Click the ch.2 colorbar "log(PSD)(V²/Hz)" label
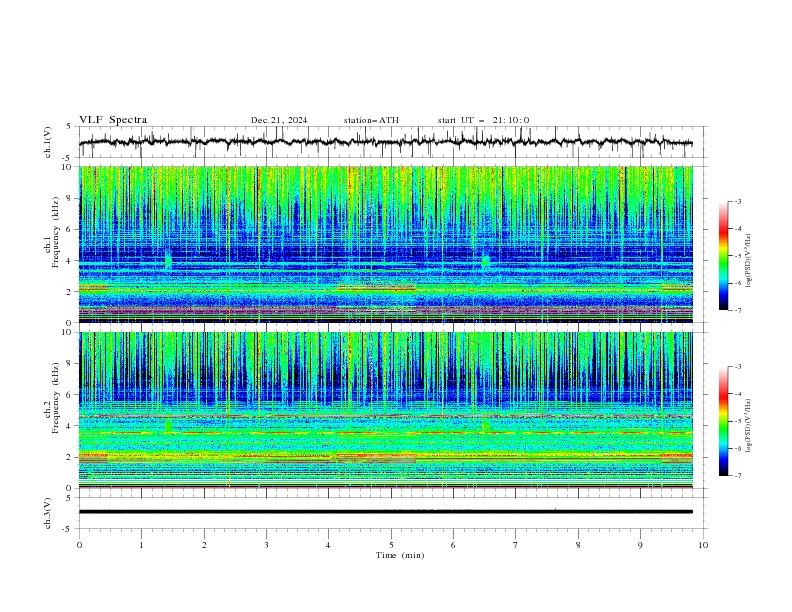792x612 pixels. pos(749,426)
